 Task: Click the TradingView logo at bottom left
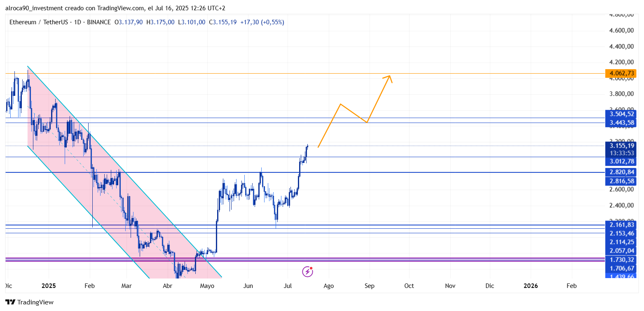[x=30, y=302]
